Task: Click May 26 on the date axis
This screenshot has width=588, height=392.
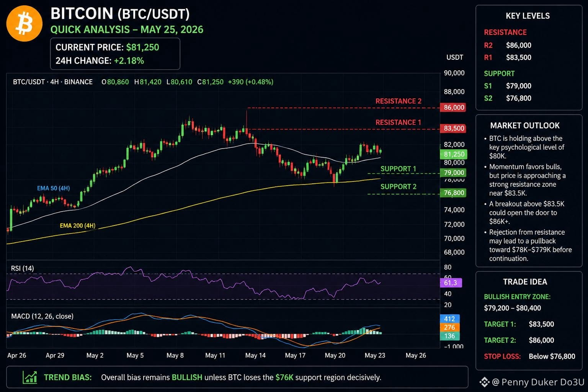Action: (x=416, y=355)
